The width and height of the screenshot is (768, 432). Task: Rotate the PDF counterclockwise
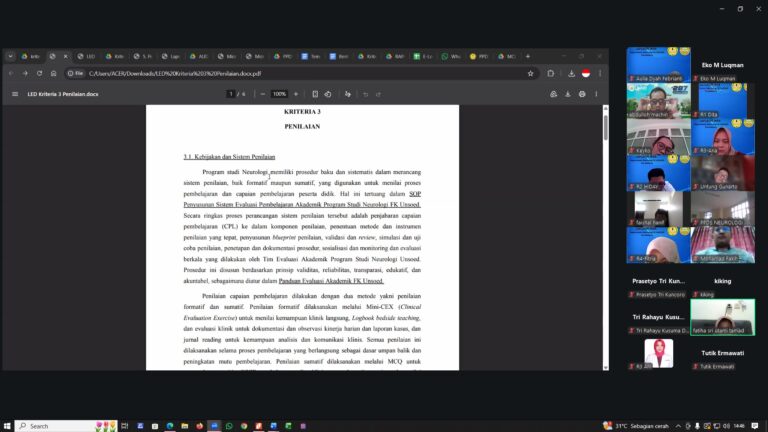pyautogui.click(x=328, y=94)
